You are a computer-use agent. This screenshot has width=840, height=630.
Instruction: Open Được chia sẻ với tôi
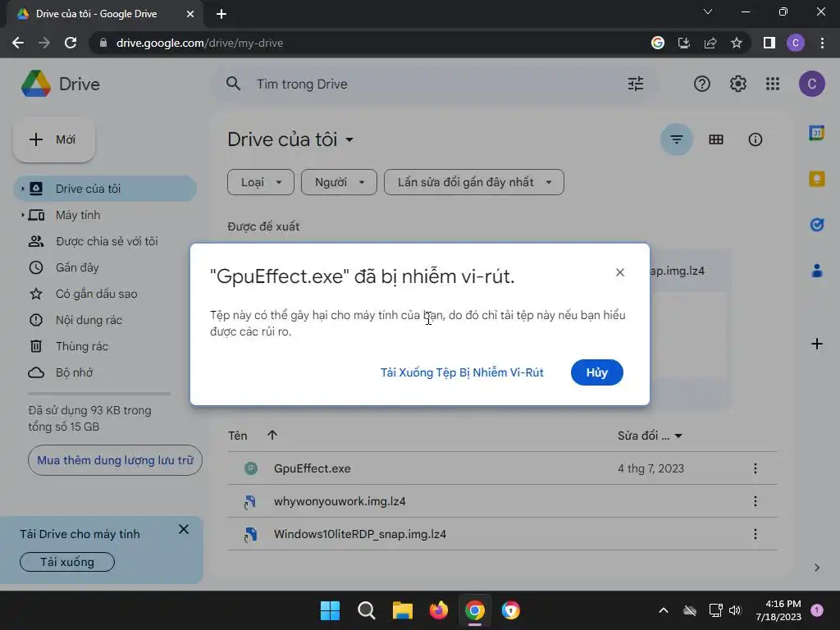[107, 241]
